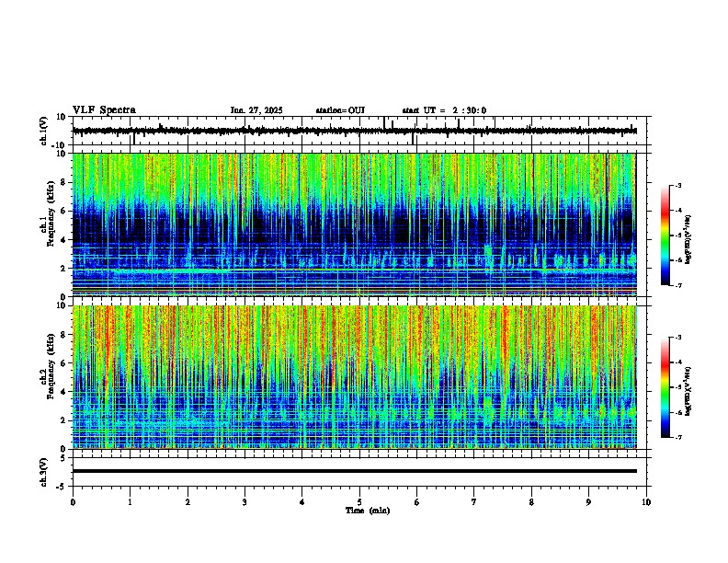The image size is (728, 563).
Task: Click the -3 label on ch.1 colorbar
Action: pos(677,185)
